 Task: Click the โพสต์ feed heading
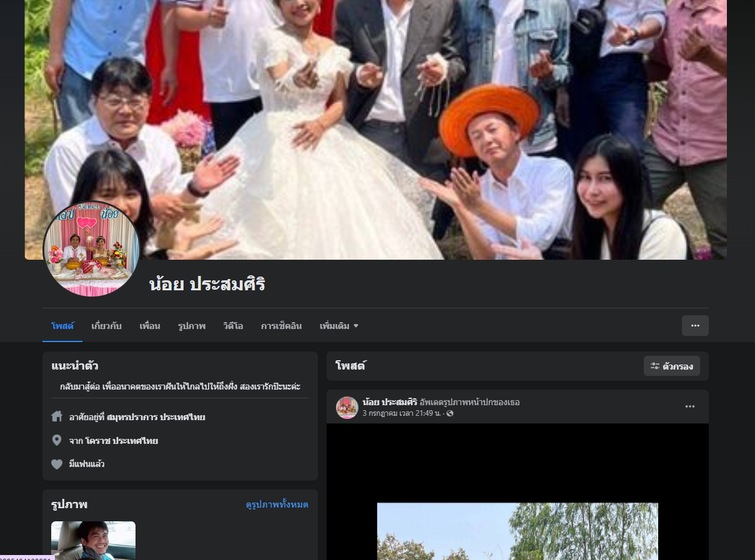(x=350, y=366)
